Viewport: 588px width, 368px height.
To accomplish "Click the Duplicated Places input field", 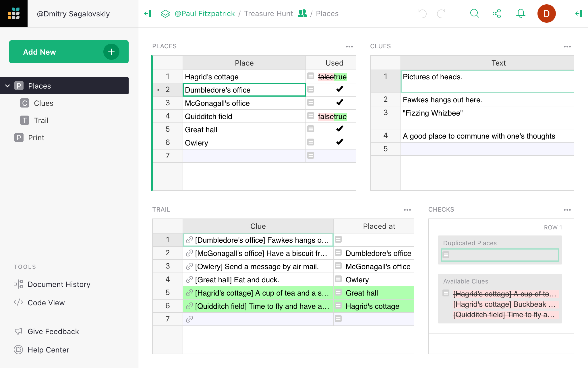I will 502,254.
